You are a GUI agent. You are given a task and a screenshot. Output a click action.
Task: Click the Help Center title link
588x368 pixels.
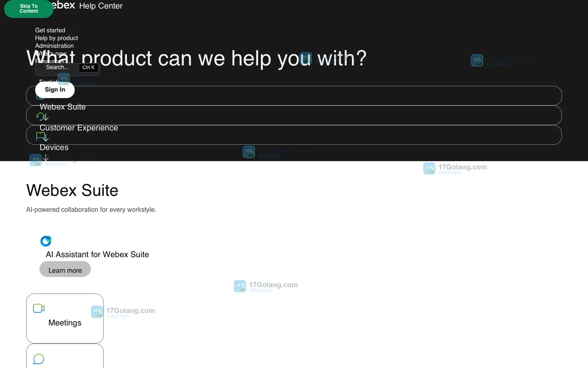pos(101,6)
